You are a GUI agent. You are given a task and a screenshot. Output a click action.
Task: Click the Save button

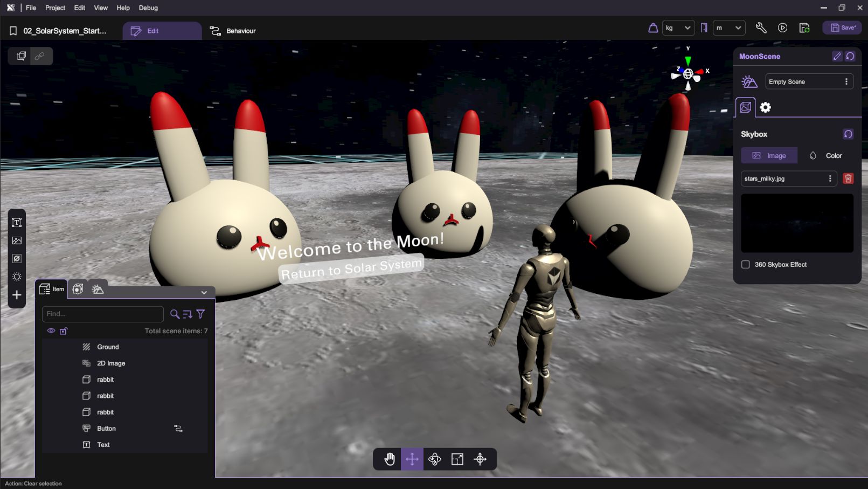pos(842,28)
